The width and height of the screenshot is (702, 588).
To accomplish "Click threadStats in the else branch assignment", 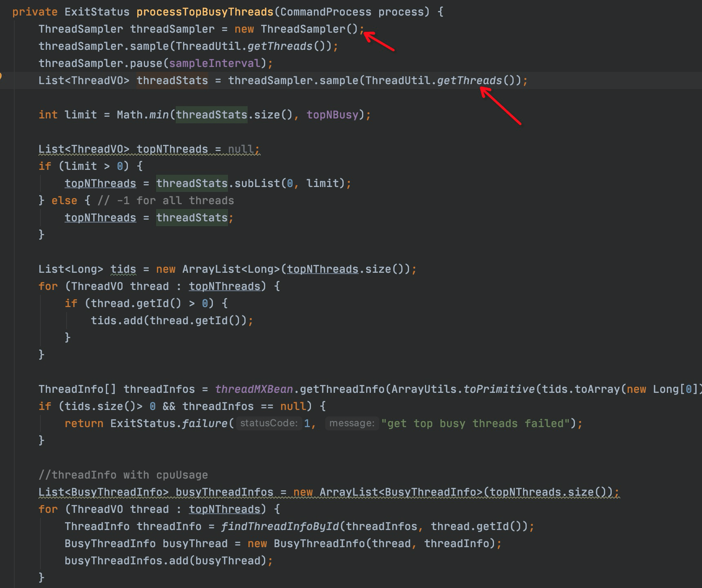I will [x=192, y=218].
